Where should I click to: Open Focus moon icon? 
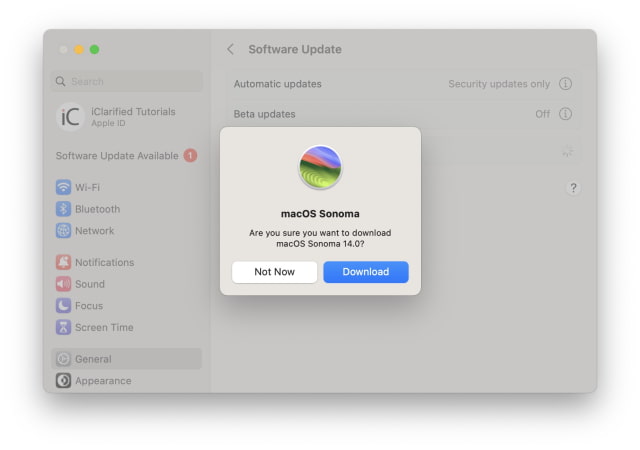63,306
